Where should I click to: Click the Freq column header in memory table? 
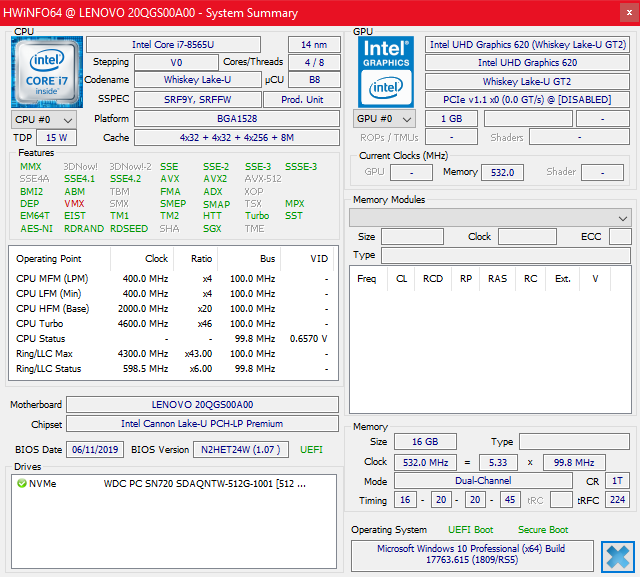click(367, 279)
